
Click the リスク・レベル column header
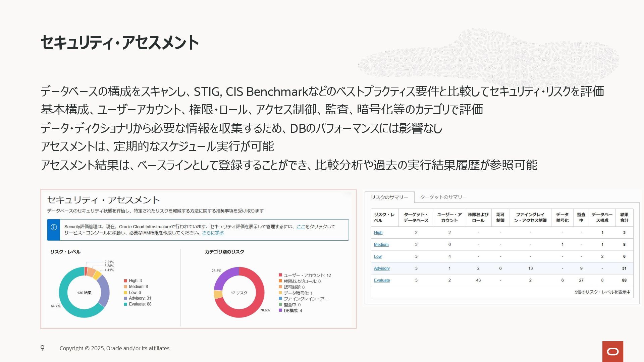(x=384, y=218)
